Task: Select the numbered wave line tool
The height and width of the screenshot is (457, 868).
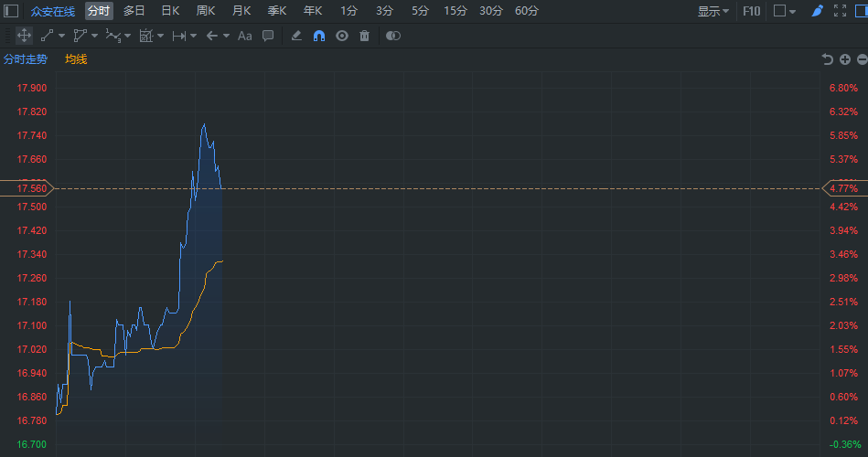Action: 113,36
